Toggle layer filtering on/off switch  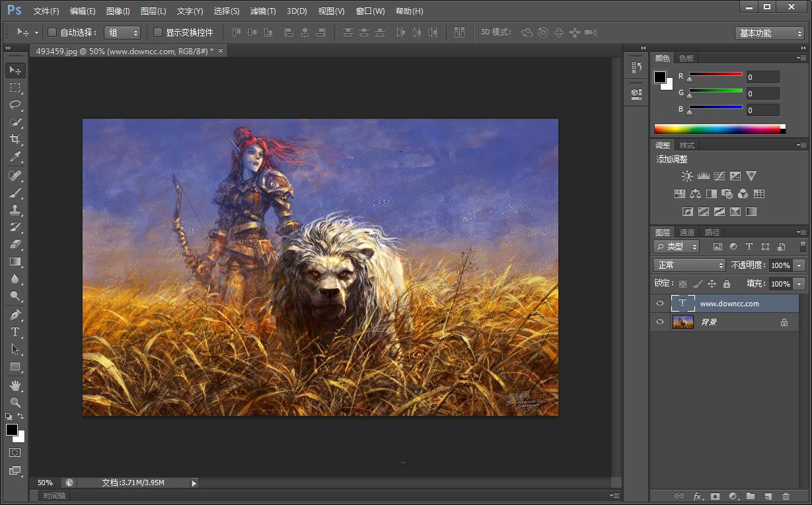803,247
